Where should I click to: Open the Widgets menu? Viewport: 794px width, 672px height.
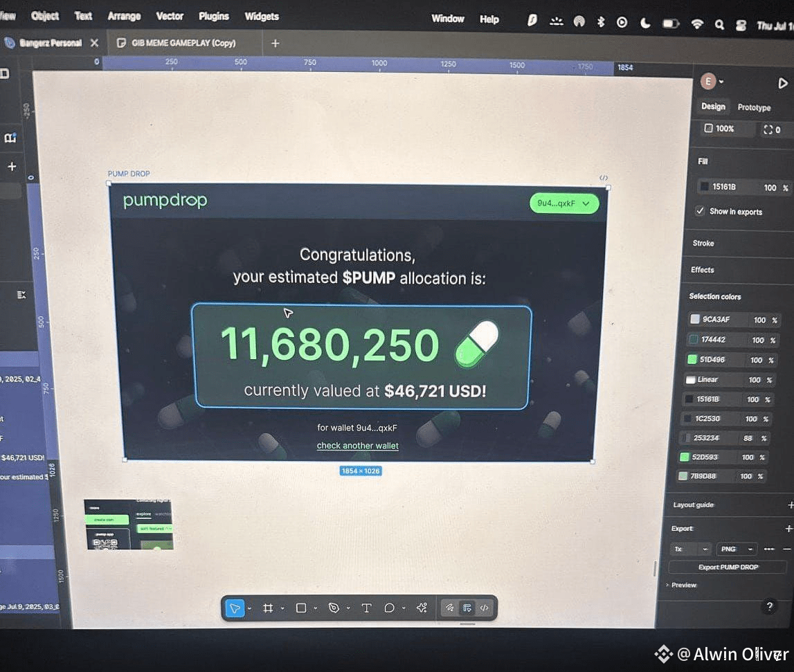coord(262,17)
